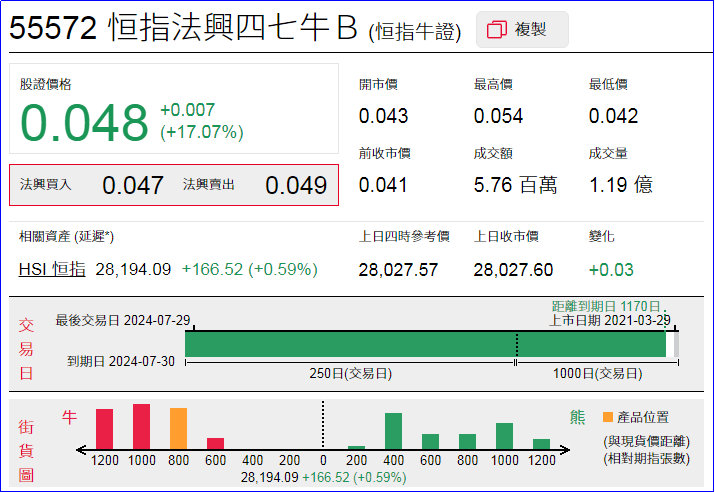Click the orange 產品位置 legend swatch
This screenshot has width=715, height=492.
click(x=607, y=417)
